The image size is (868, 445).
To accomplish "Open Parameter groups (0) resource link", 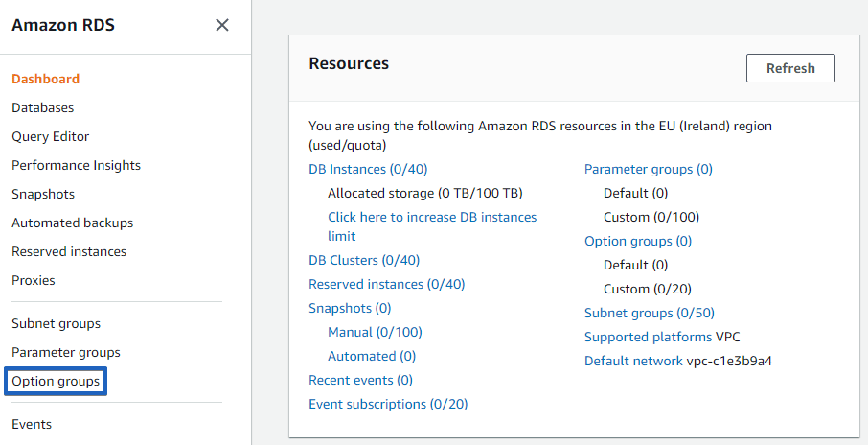I will point(648,169).
